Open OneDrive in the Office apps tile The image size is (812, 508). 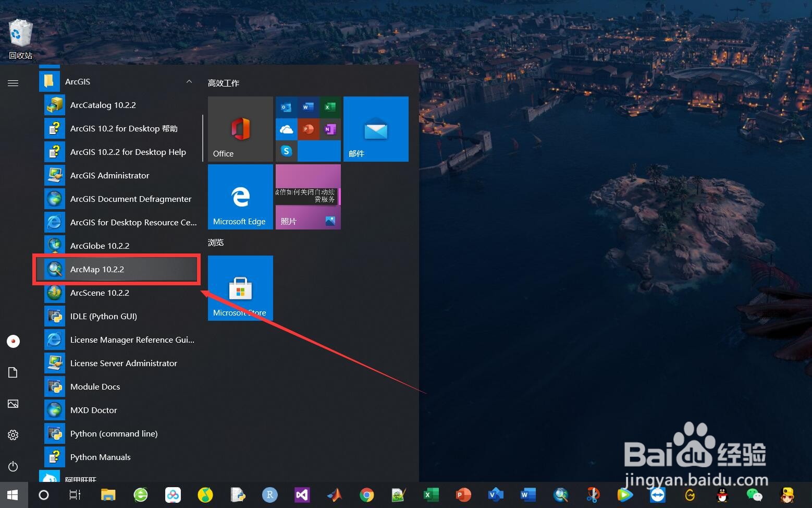click(x=286, y=129)
